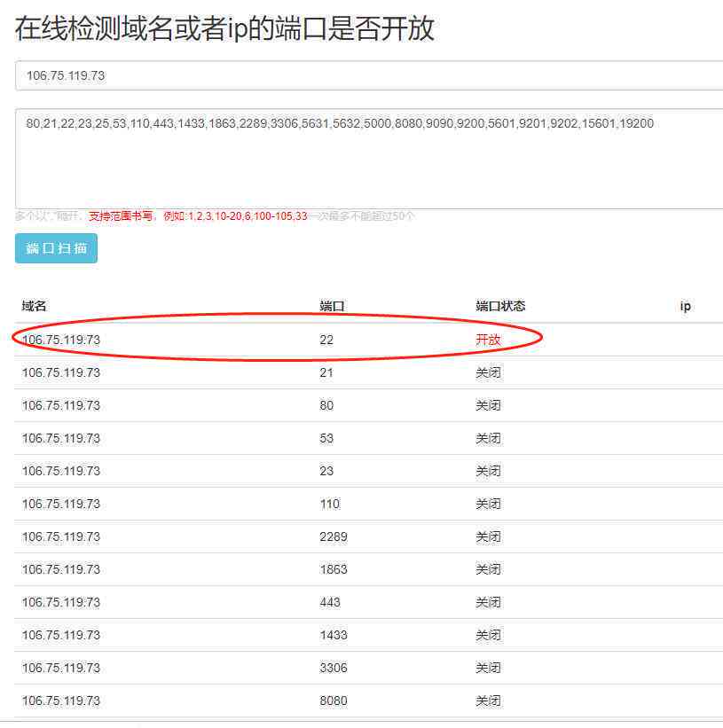Click the 端口 column header
This screenshot has width=723, height=728.
(x=332, y=306)
